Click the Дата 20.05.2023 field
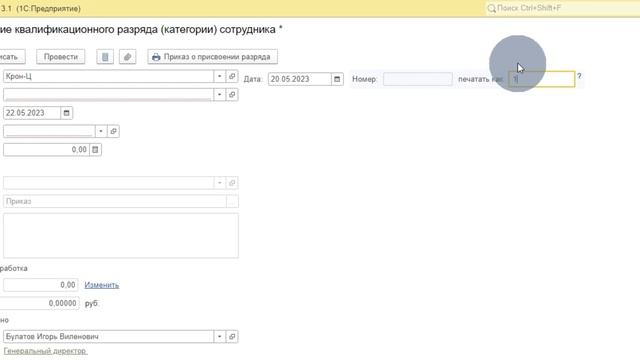Viewport: 640px width, 360px height. click(x=300, y=79)
